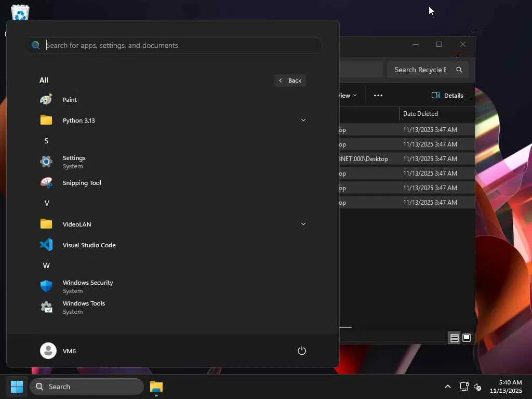
Task: Show hidden system tray icons
Action: click(448, 387)
